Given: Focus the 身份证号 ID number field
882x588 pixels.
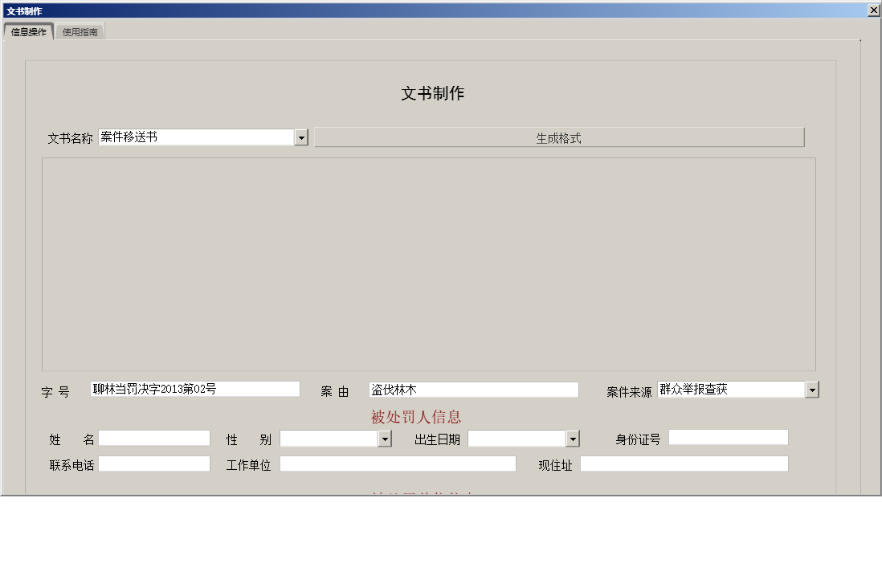Looking at the screenshot, I should (728, 436).
